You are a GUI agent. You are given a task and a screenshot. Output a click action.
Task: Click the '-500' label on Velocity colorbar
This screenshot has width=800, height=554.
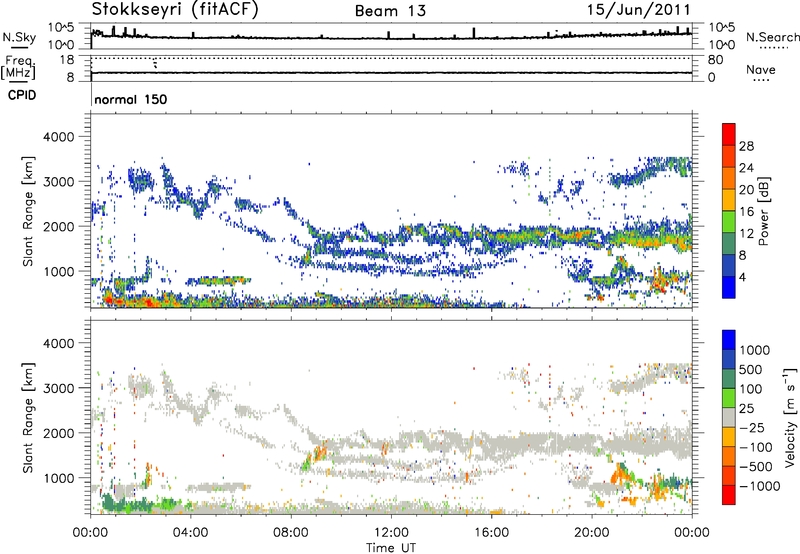(x=756, y=466)
